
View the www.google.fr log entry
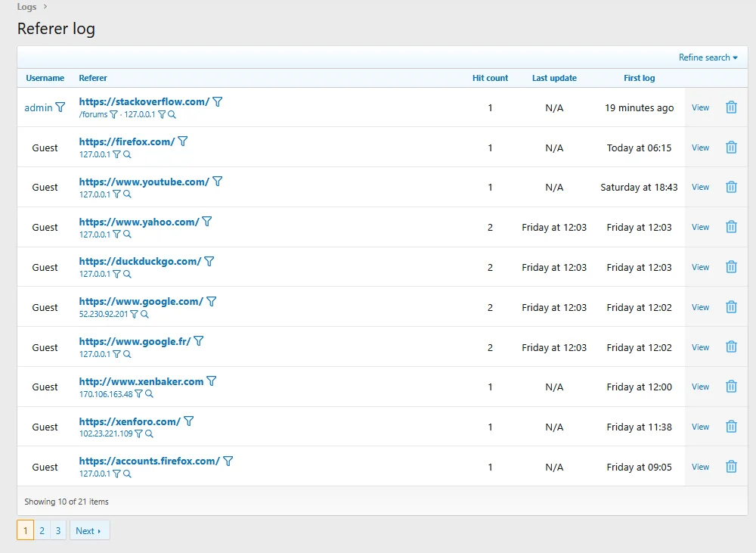[x=700, y=347]
